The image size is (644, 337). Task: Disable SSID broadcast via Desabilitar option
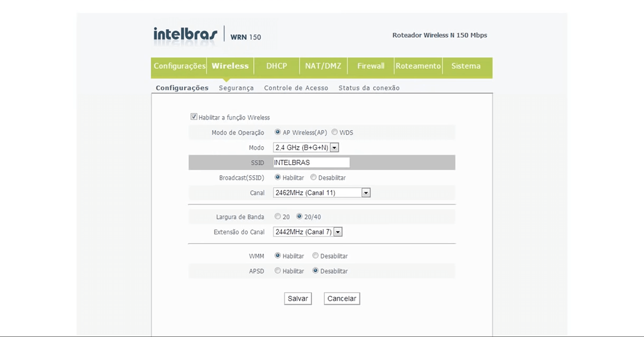pyautogui.click(x=313, y=178)
